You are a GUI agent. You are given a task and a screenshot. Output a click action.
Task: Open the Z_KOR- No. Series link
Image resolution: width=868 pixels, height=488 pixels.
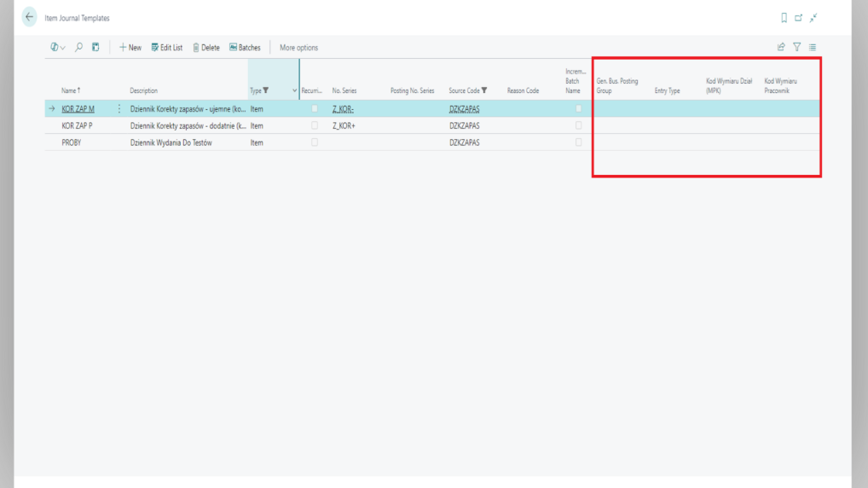[x=343, y=109]
